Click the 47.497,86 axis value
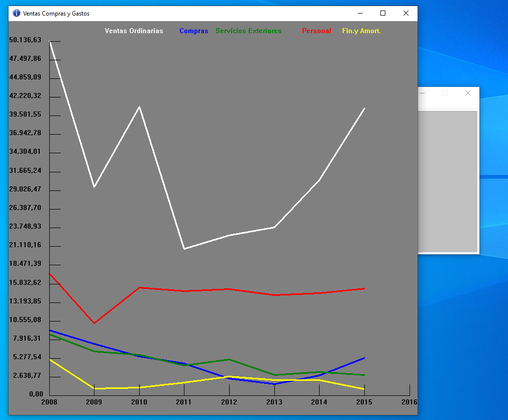 pos(25,59)
